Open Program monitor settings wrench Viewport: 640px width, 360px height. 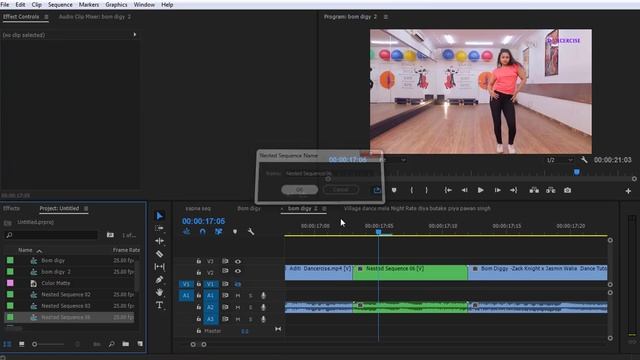(584, 160)
